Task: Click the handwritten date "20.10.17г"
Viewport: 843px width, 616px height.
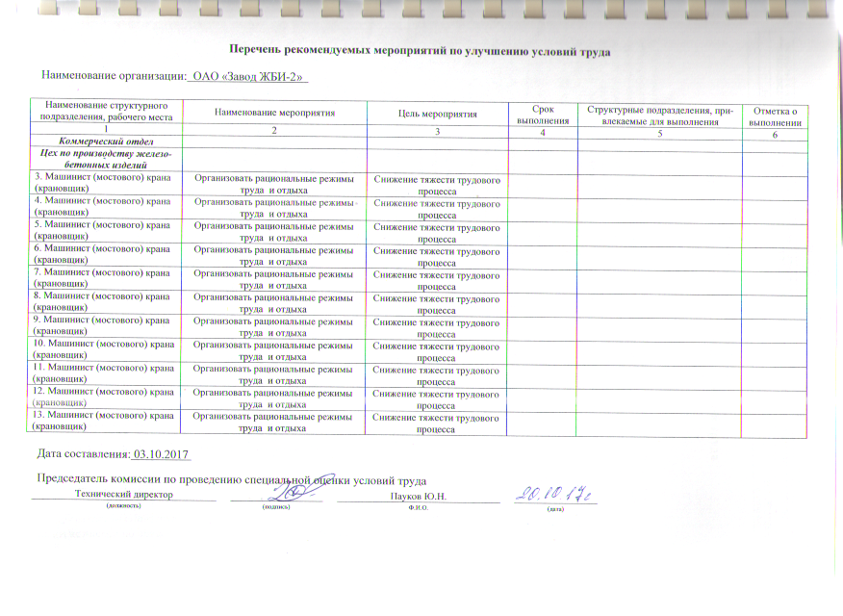Action: point(555,493)
